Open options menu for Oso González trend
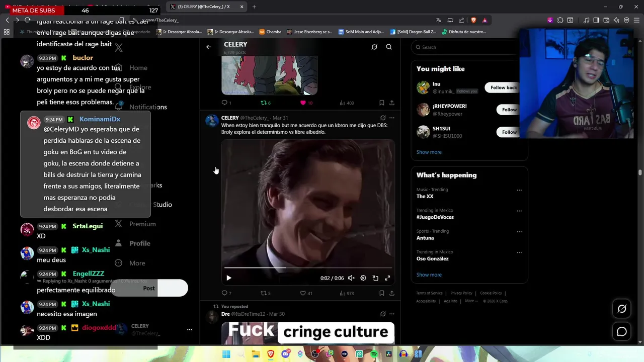 pyautogui.click(x=519, y=252)
